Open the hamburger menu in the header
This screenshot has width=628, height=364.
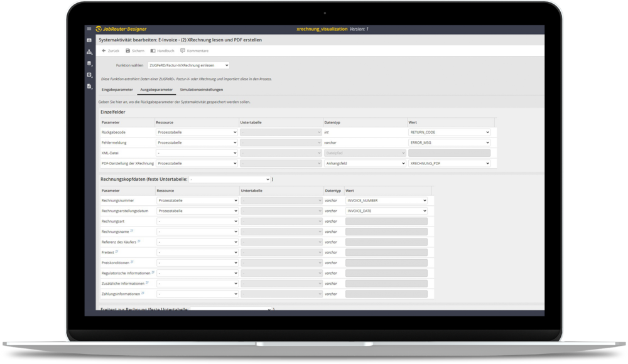(89, 29)
